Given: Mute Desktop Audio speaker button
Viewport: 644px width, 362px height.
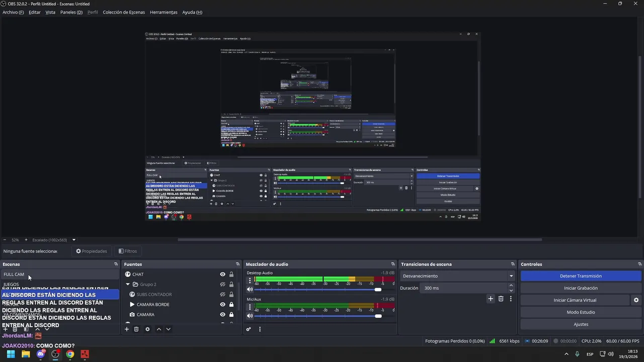Looking at the screenshot, I should click(250, 289).
